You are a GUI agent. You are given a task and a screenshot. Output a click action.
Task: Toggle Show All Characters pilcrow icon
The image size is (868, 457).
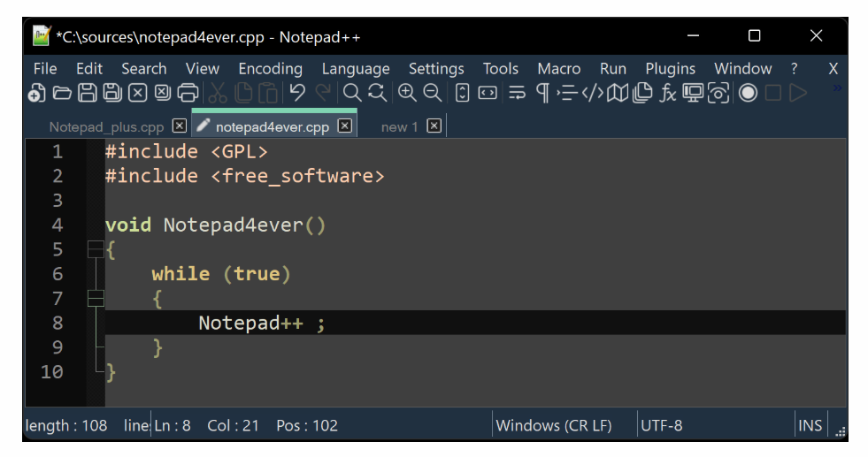point(542,93)
